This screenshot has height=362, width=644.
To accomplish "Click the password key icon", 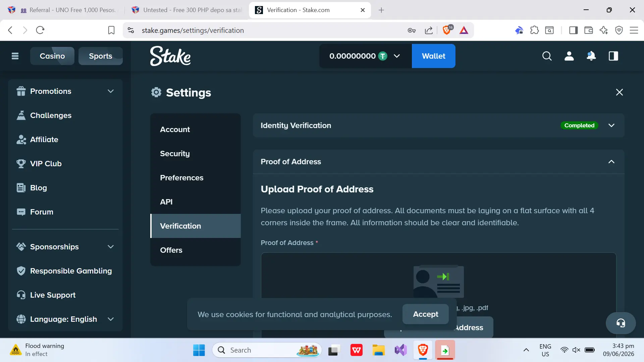I will 412,30.
